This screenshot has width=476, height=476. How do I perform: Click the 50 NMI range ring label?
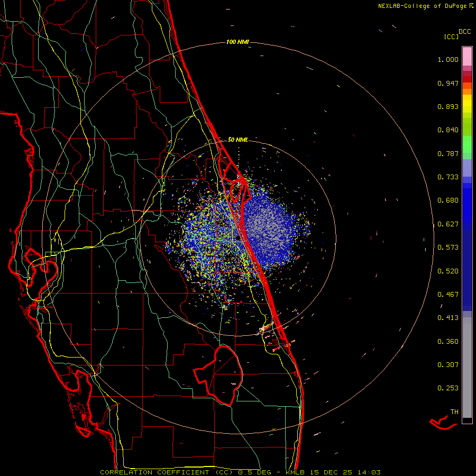tap(238, 140)
